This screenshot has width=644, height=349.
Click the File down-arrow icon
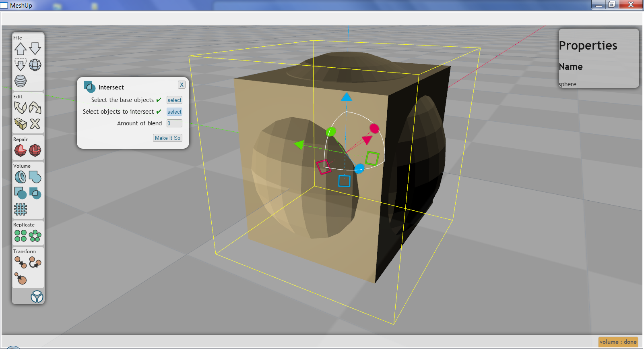[35, 49]
